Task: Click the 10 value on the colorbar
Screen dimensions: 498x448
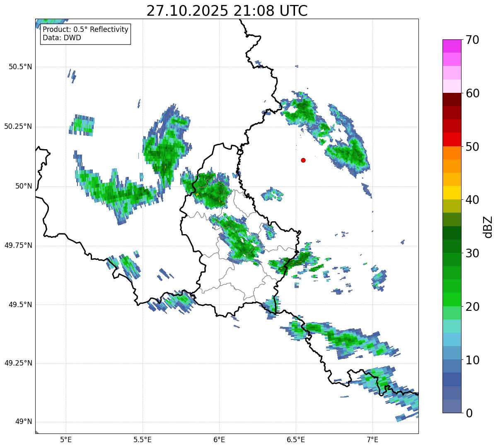Action: pos(472,360)
